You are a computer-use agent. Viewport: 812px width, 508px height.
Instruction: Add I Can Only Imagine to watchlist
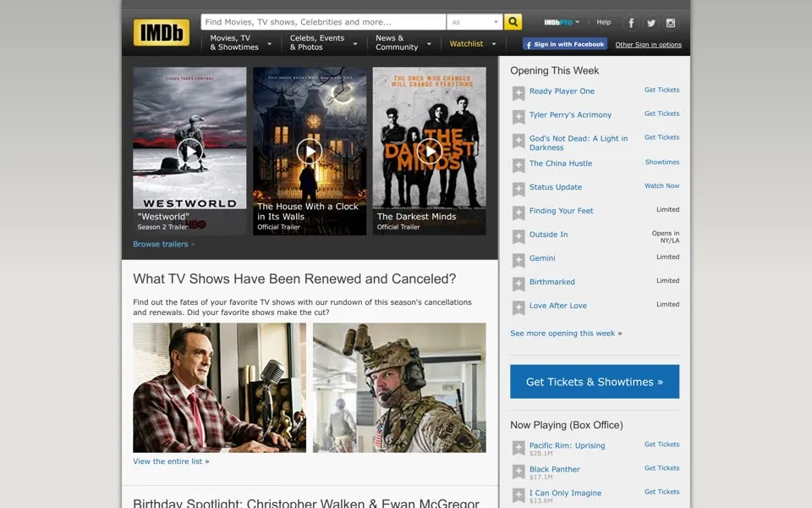click(518, 495)
